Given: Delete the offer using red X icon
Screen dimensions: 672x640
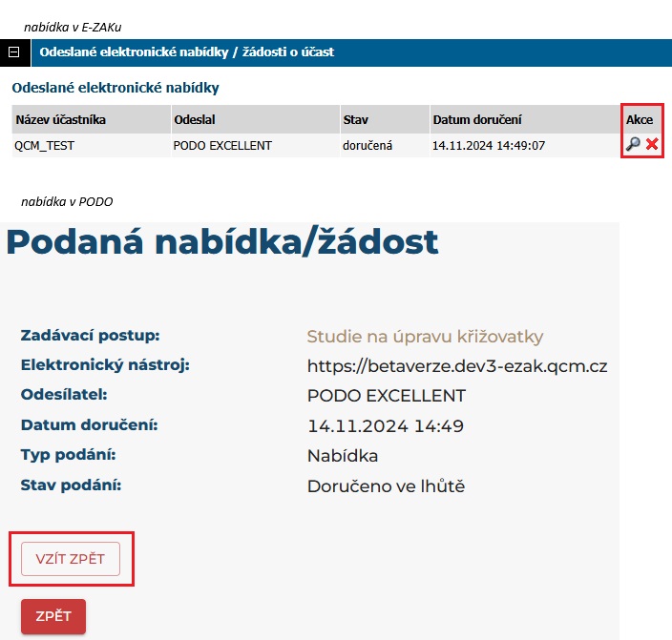Looking at the screenshot, I should click(x=652, y=145).
